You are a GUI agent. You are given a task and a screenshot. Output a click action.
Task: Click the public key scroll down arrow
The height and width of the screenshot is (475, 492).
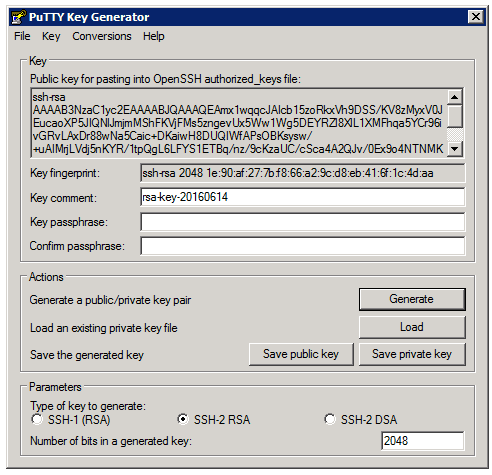pyautogui.click(x=454, y=149)
